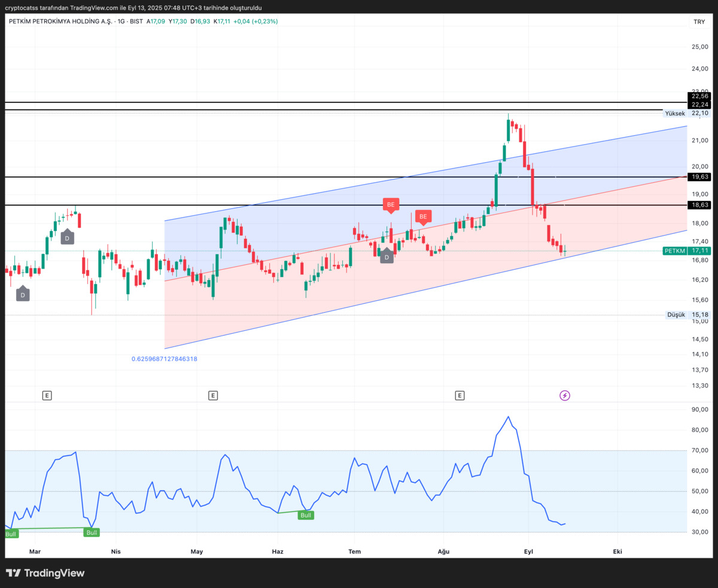Click the earlier BE marker above July candles
Viewport: 718px width, 588px height.
click(391, 205)
